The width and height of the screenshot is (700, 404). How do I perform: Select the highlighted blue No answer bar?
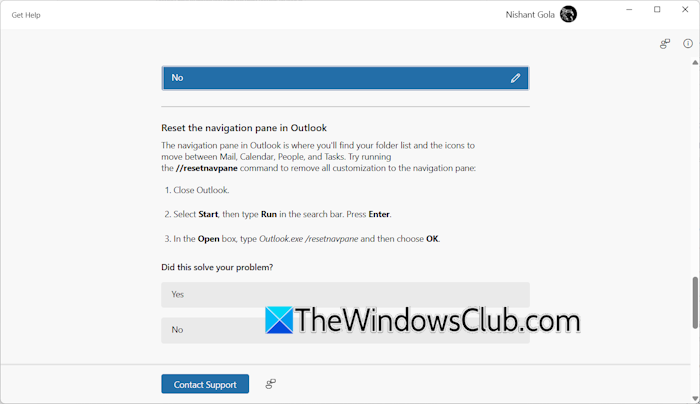[345, 78]
